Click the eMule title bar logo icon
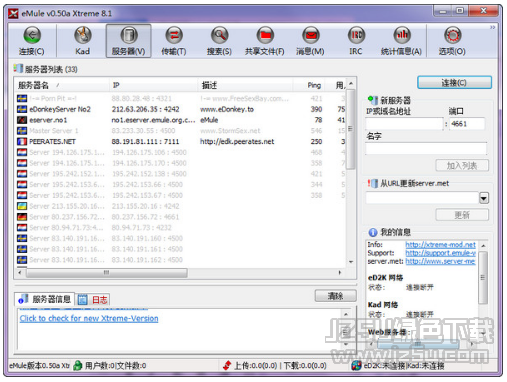Screen dimensions: 507x382 click(x=13, y=13)
